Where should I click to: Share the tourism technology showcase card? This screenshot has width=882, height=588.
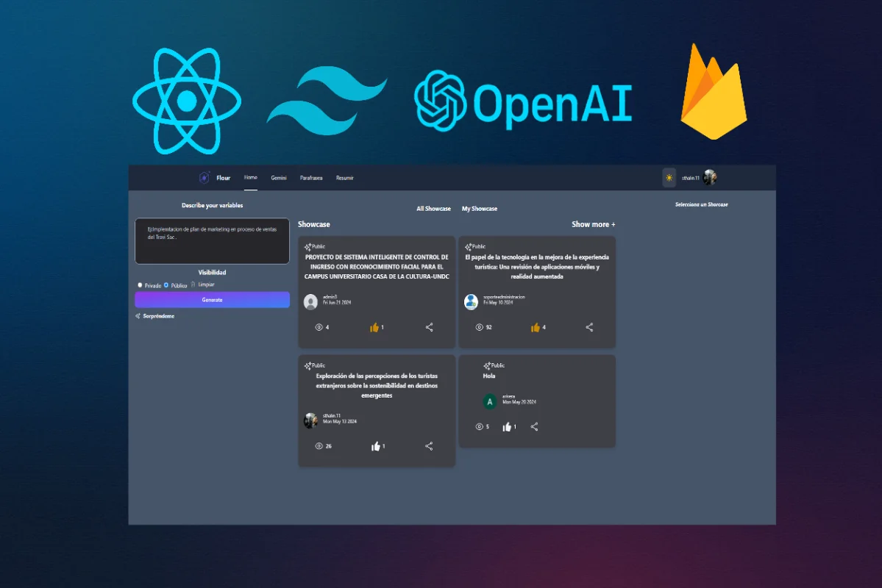[589, 327]
